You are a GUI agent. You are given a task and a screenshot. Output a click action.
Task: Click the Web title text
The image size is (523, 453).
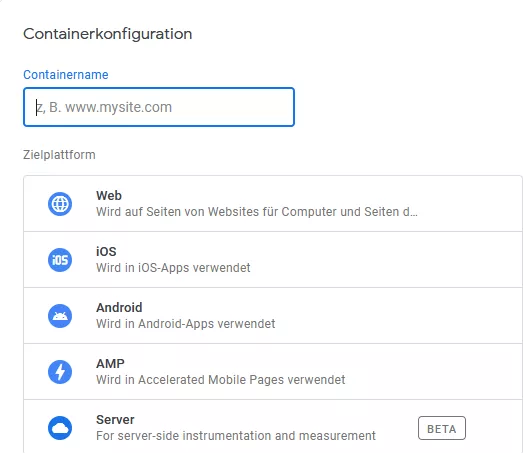[109, 195]
